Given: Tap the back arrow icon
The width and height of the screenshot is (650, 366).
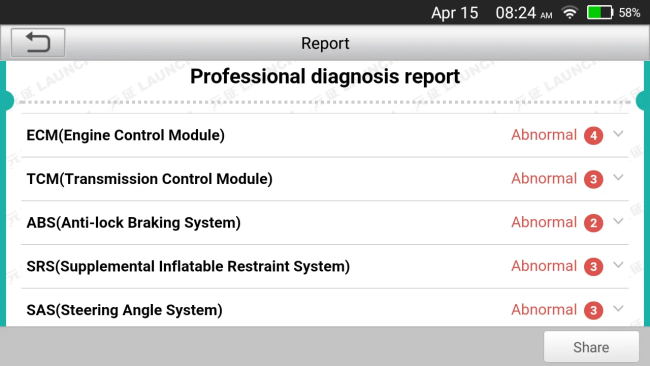Looking at the screenshot, I should tap(38, 43).
